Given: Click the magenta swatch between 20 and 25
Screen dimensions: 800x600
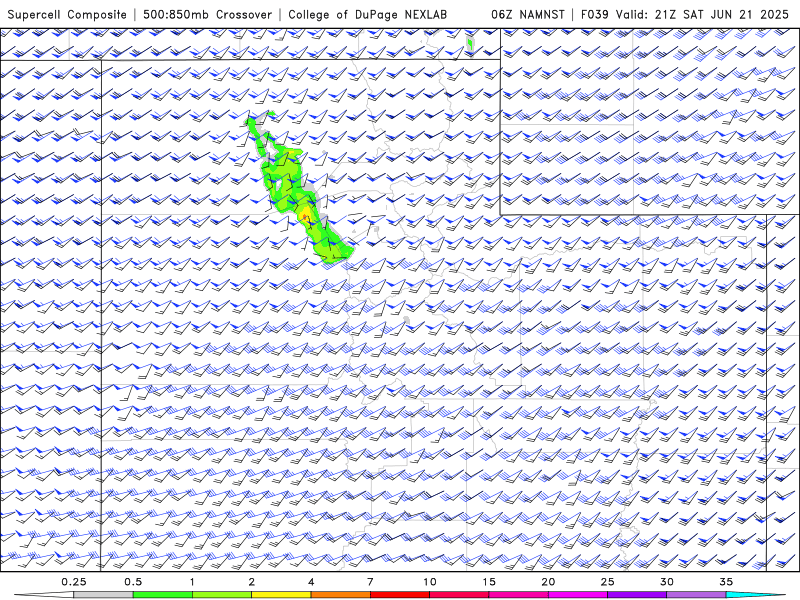Looking at the screenshot, I should tap(578, 595).
